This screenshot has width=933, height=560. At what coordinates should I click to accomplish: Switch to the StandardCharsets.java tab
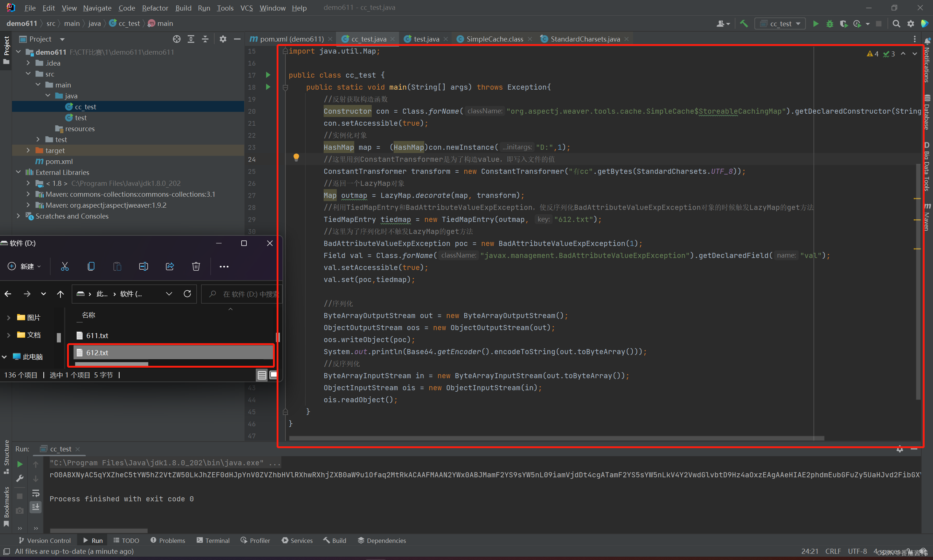585,39
